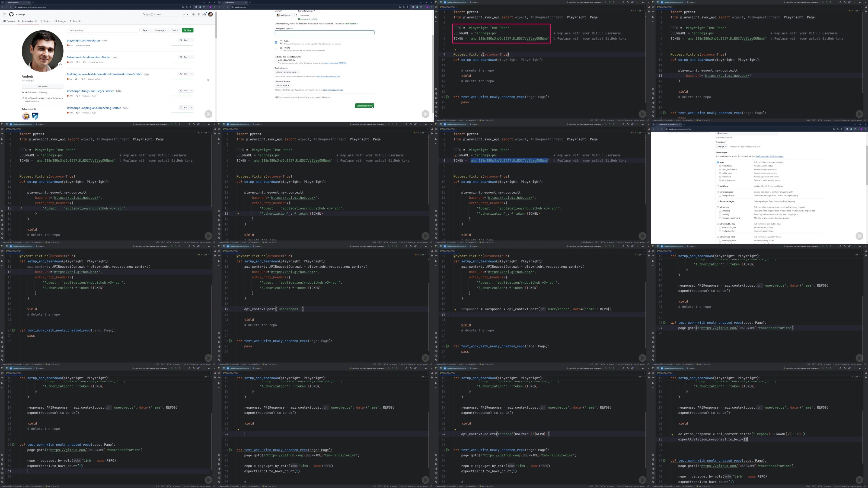868x488 pixels.
Task: Open the Pull requests icon in GitHub header
Action: pos(199,14)
